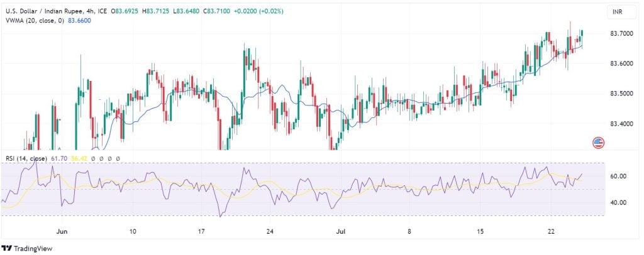Click the VWMA value 83.6600
Screen dimensions: 644x255
point(79,21)
